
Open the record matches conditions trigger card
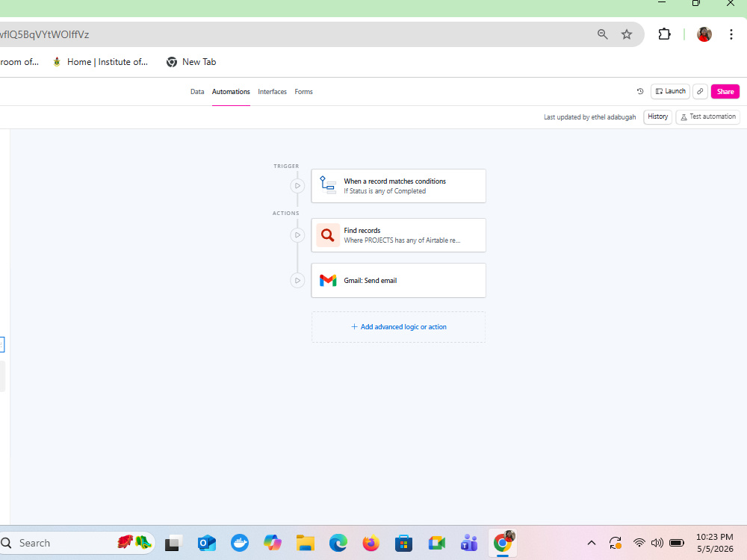coord(398,186)
